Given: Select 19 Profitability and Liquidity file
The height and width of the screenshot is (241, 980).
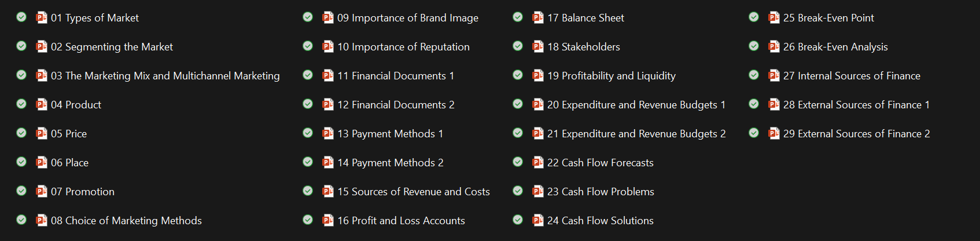Looking at the screenshot, I should (611, 76).
